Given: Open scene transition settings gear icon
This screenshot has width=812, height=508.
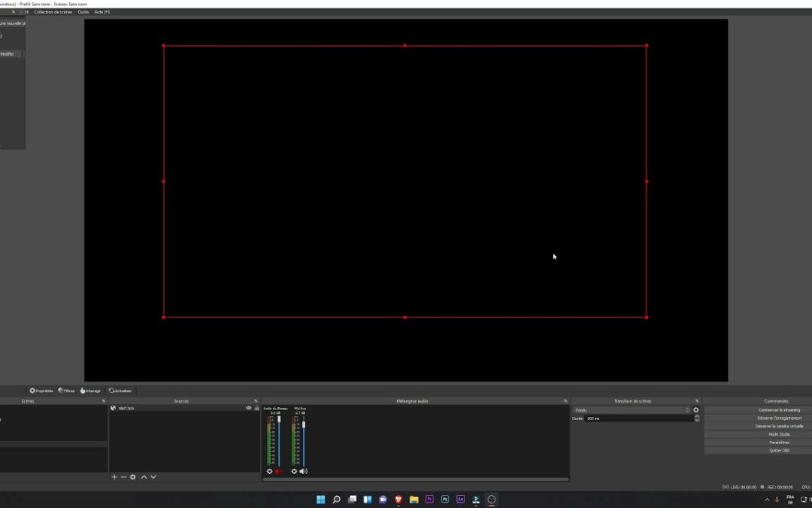Looking at the screenshot, I should pyautogui.click(x=696, y=410).
